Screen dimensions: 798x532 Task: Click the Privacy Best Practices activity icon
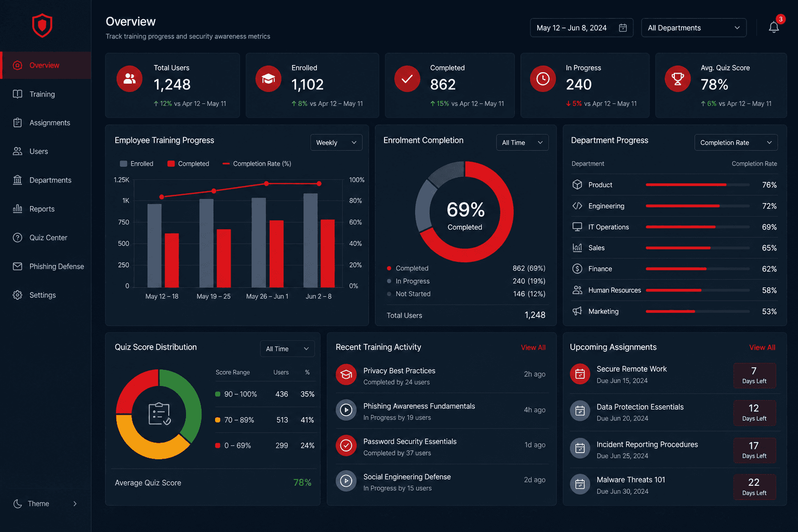[x=346, y=375]
